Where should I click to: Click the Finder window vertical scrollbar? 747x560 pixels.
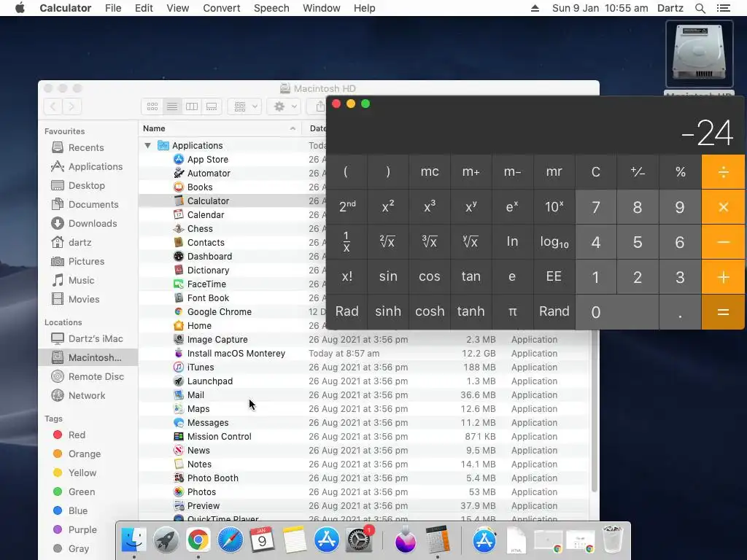point(594,411)
